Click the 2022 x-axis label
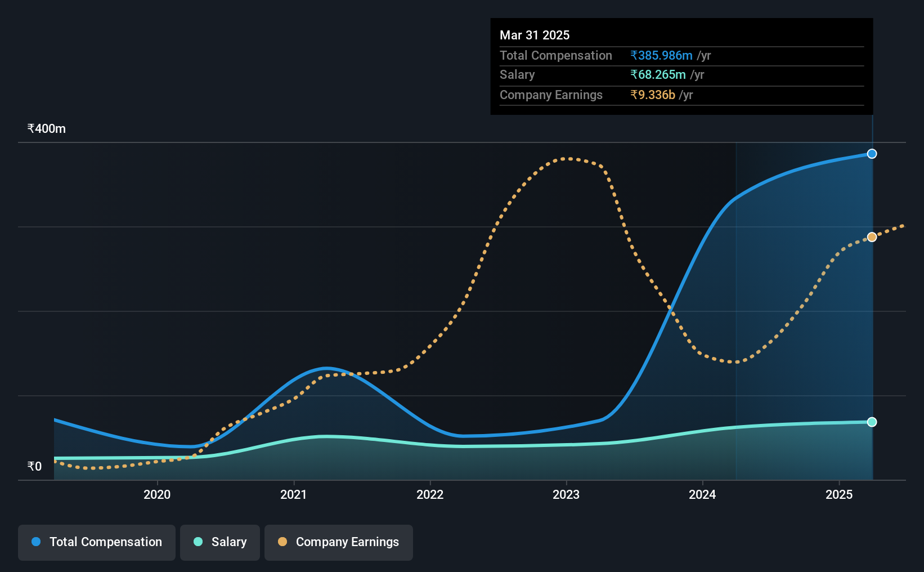 [x=430, y=494]
